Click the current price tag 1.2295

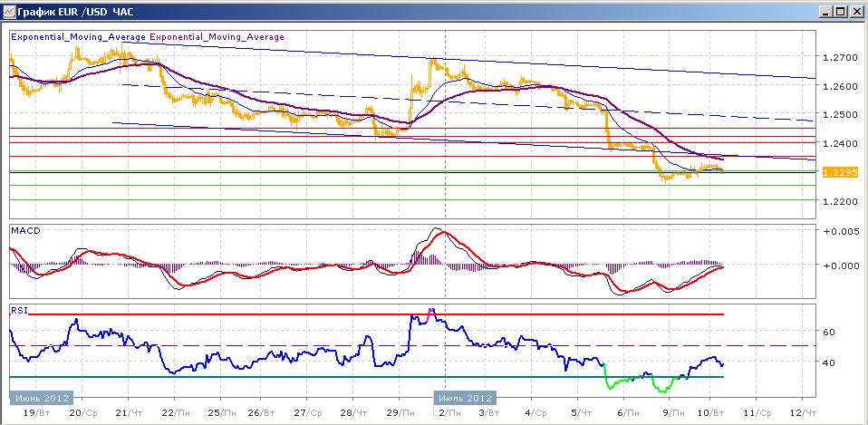[840, 172]
